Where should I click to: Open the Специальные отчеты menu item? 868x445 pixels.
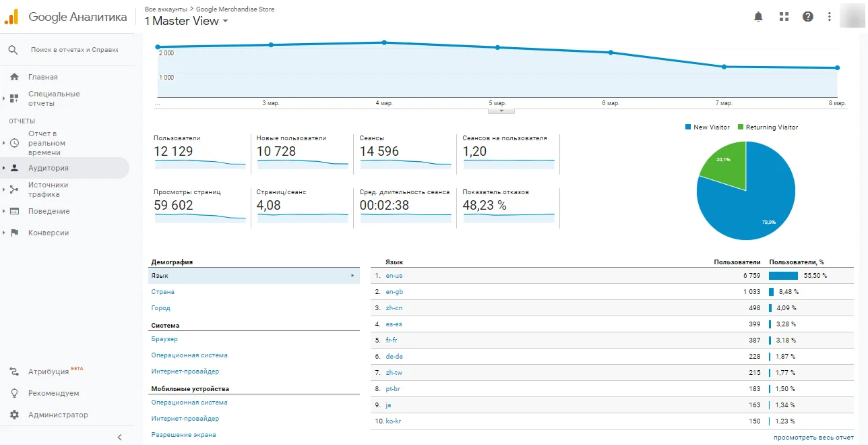pyautogui.click(x=54, y=98)
